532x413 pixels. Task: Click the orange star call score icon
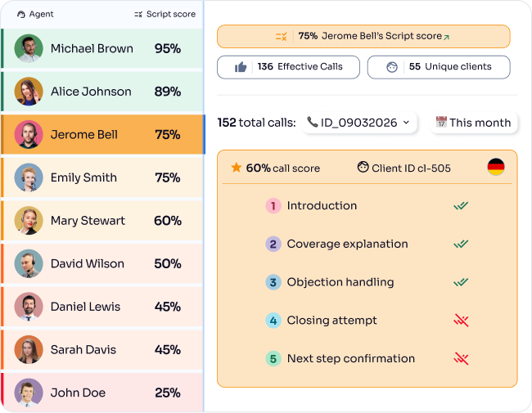[x=237, y=167]
